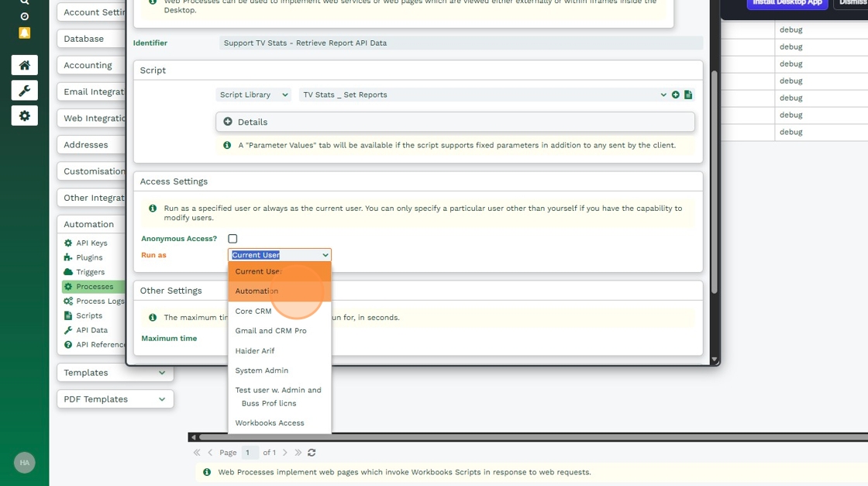Open the Script Library dropdown

253,95
